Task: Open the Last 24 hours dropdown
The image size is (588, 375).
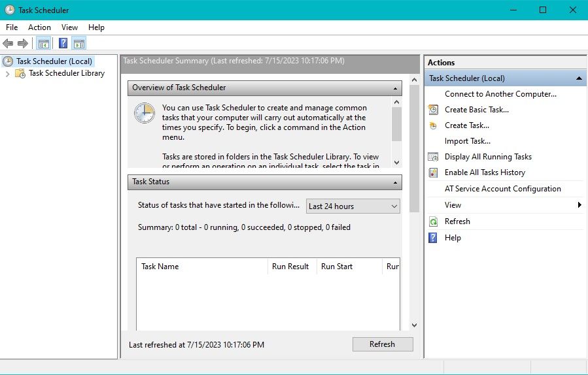Action: click(353, 206)
